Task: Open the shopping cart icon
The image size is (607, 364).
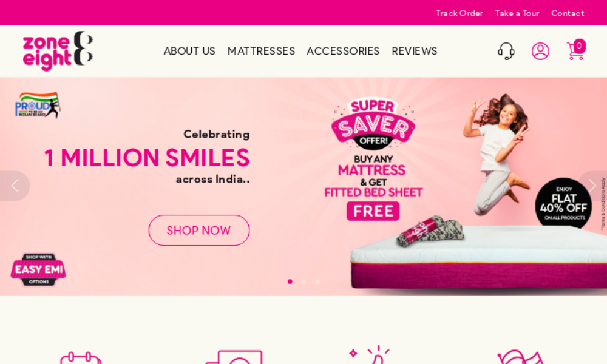Action: pyautogui.click(x=576, y=50)
